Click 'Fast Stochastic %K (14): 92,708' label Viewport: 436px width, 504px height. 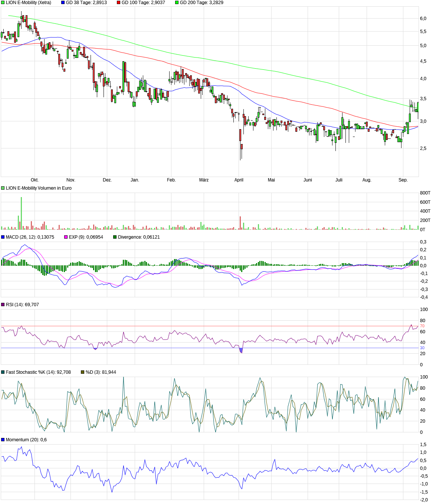point(38,372)
